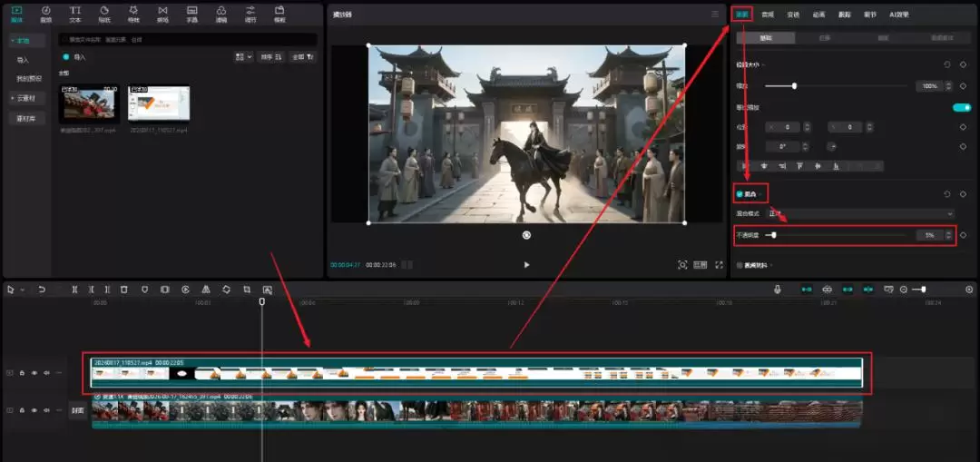Open the Captions tab
Screen dimensions: 980x462
pos(192,15)
